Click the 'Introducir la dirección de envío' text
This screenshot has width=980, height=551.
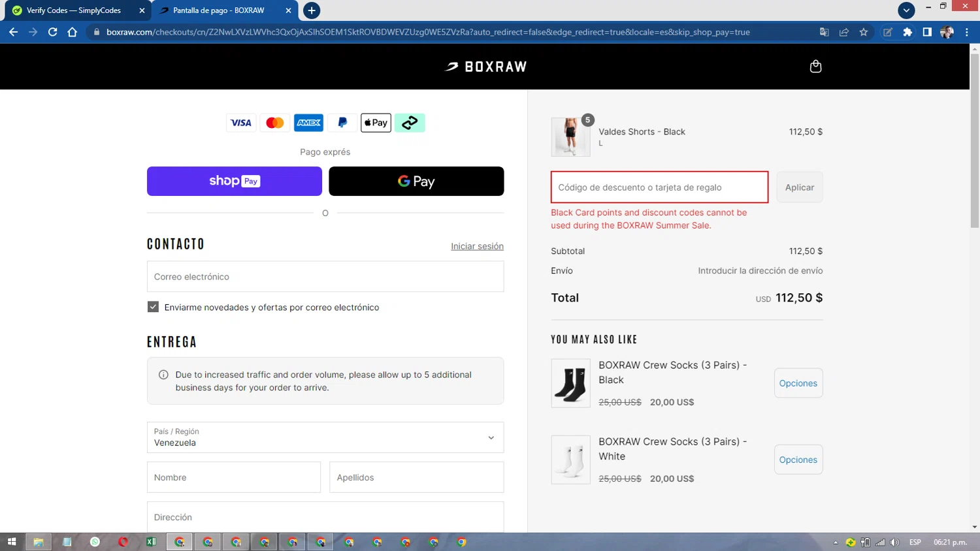coord(760,270)
